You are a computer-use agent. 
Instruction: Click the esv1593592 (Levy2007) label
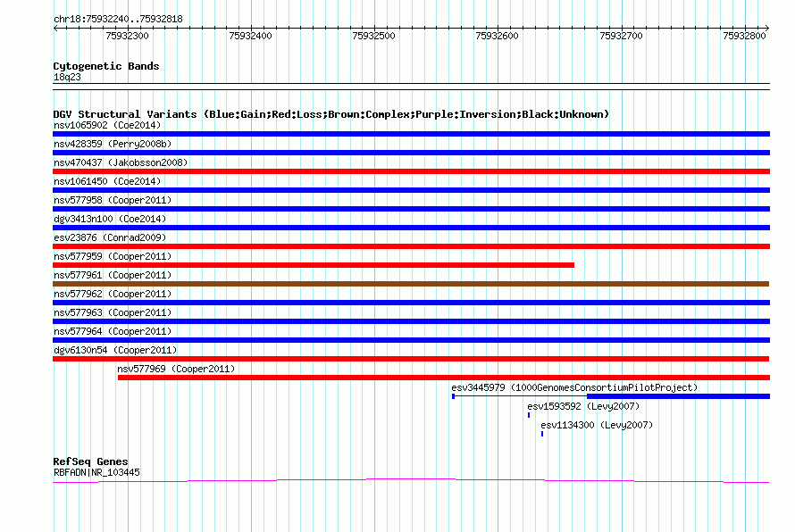(x=583, y=406)
